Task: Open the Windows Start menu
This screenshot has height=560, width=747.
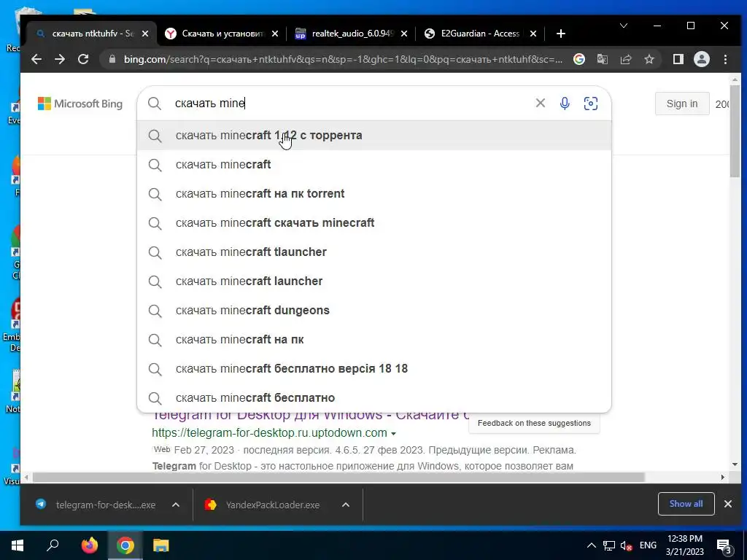Action: tap(18, 545)
